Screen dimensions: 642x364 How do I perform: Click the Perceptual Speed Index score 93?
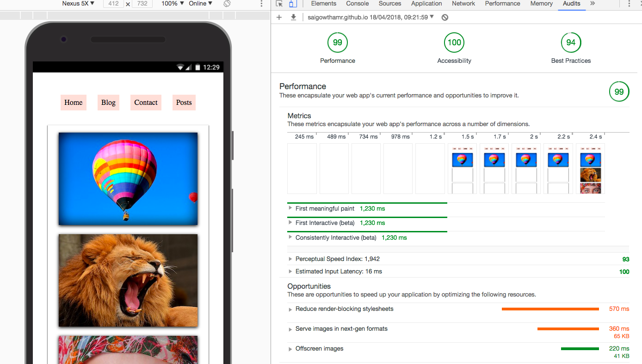(x=626, y=260)
